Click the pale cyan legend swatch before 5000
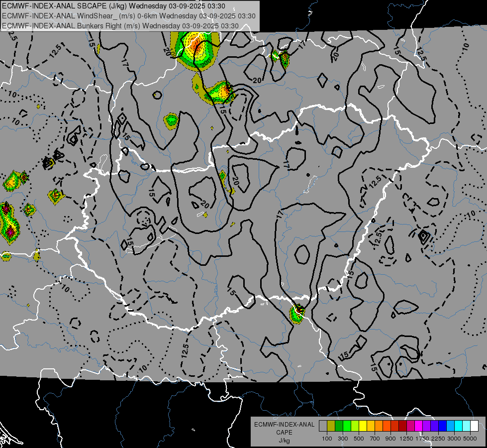 467,426
